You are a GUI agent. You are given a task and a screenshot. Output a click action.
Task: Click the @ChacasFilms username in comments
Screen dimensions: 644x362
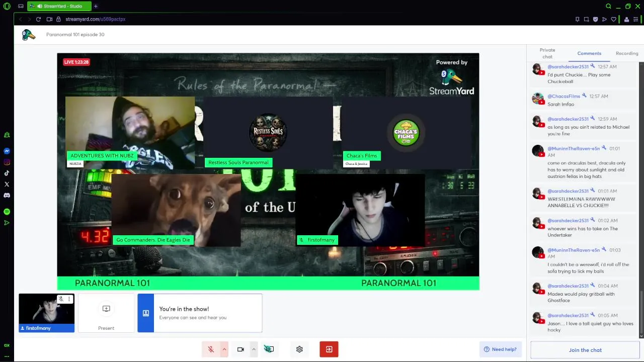(x=563, y=96)
